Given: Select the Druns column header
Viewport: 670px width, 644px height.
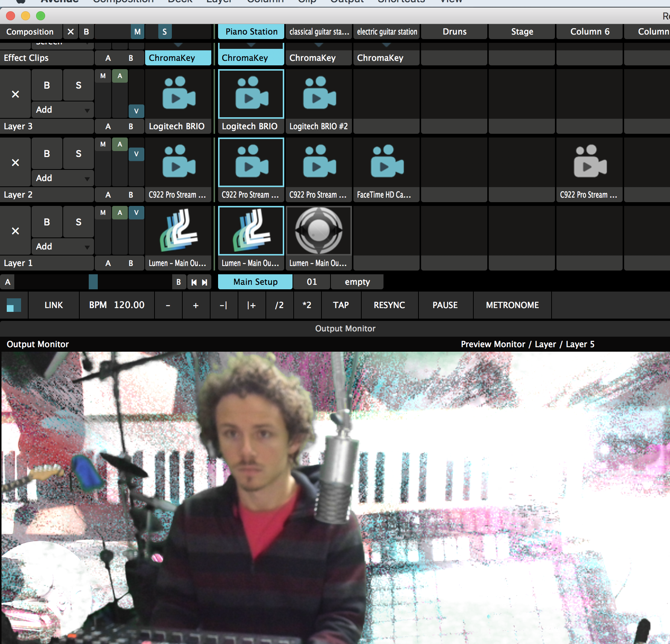Looking at the screenshot, I should click(x=454, y=32).
